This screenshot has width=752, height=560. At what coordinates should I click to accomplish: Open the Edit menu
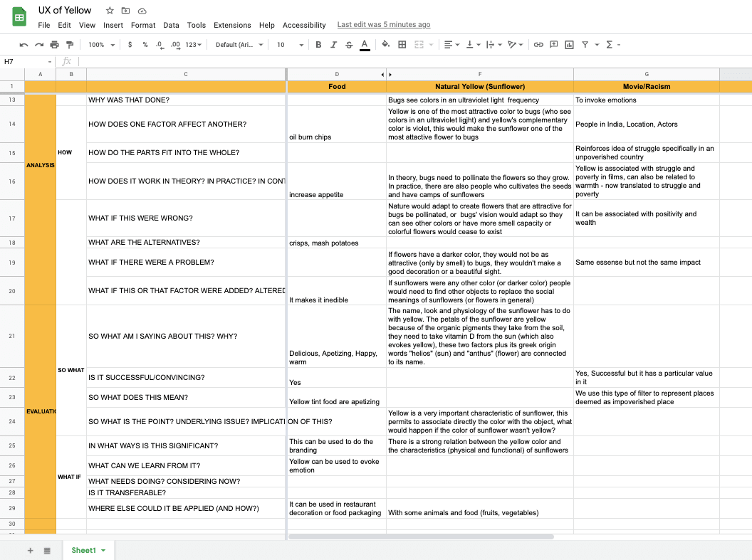[64, 25]
